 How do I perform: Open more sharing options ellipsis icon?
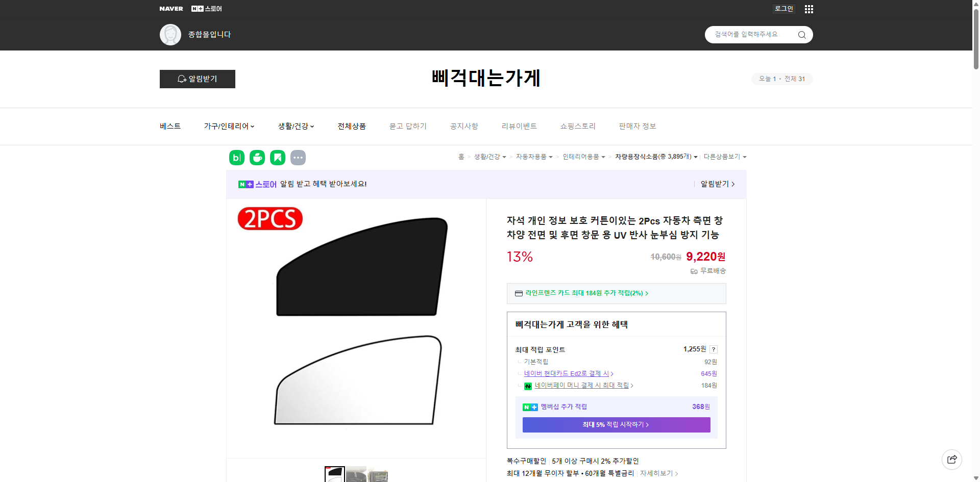[298, 158]
